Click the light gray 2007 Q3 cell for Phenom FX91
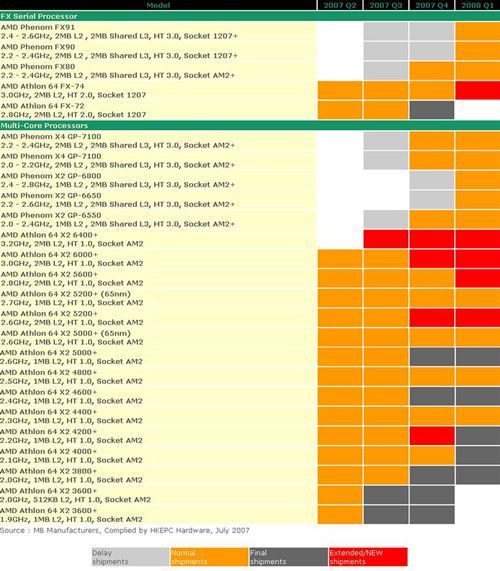Image resolution: width=500 pixels, height=571 pixels. pyautogui.click(x=386, y=31)
